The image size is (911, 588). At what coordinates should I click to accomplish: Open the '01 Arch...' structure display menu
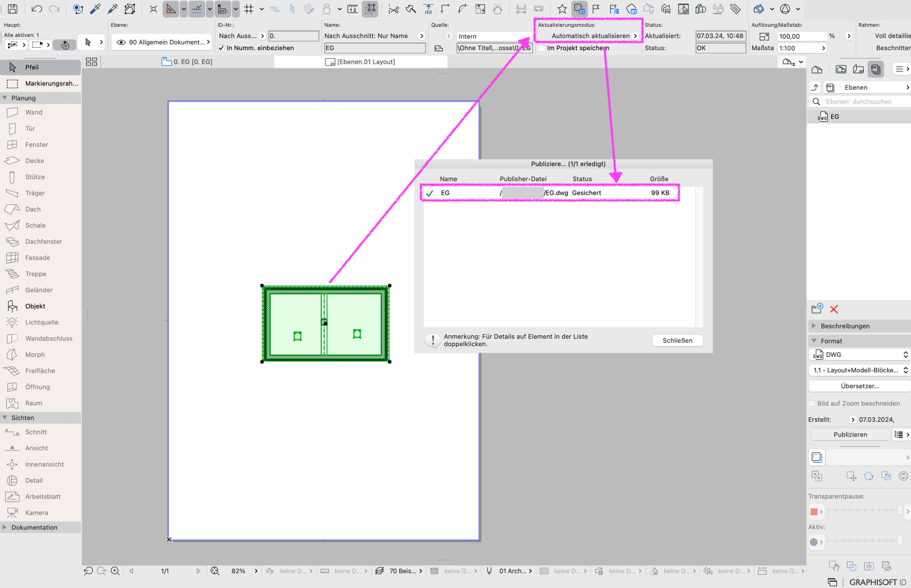pyautogui.click(x=508, y=571)
